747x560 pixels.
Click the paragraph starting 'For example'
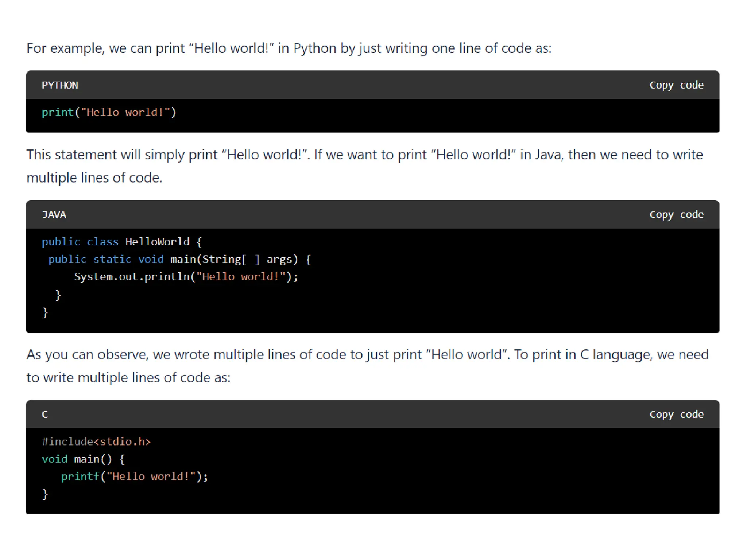pyautogui.click(x=289, y=48)
